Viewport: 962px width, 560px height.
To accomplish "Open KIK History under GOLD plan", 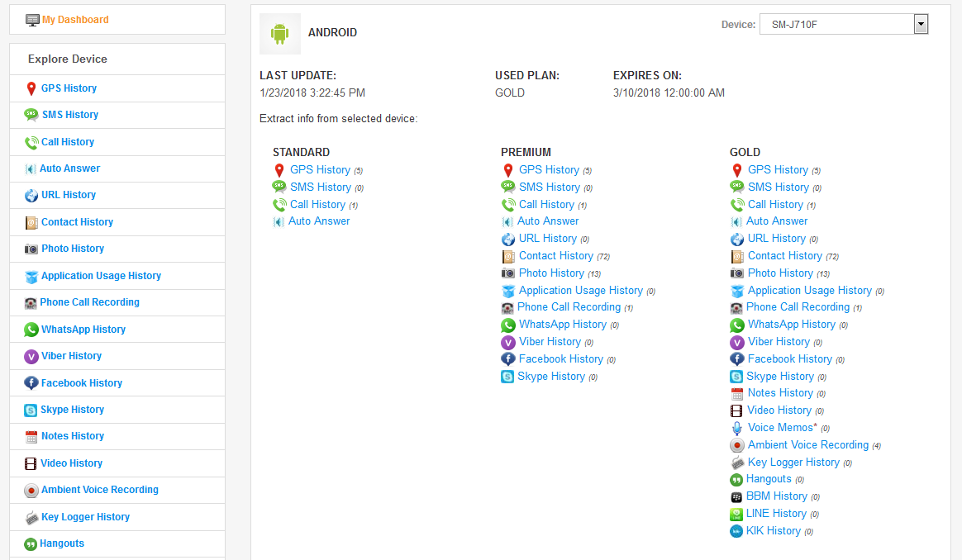I will [x=773, y=530].
